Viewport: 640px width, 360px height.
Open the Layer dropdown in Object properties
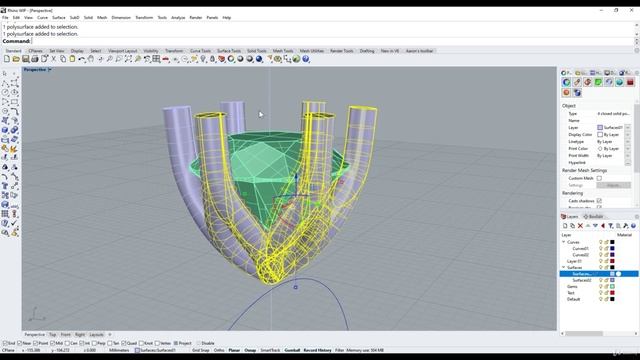point(627,127)
